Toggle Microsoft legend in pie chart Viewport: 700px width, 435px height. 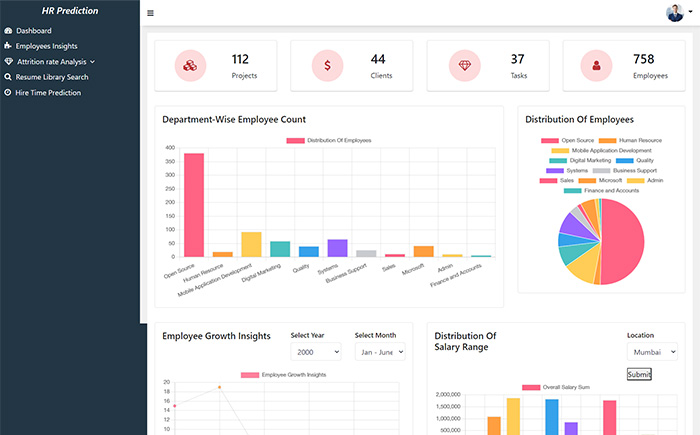pyautogui.click(x=600, y=180)
